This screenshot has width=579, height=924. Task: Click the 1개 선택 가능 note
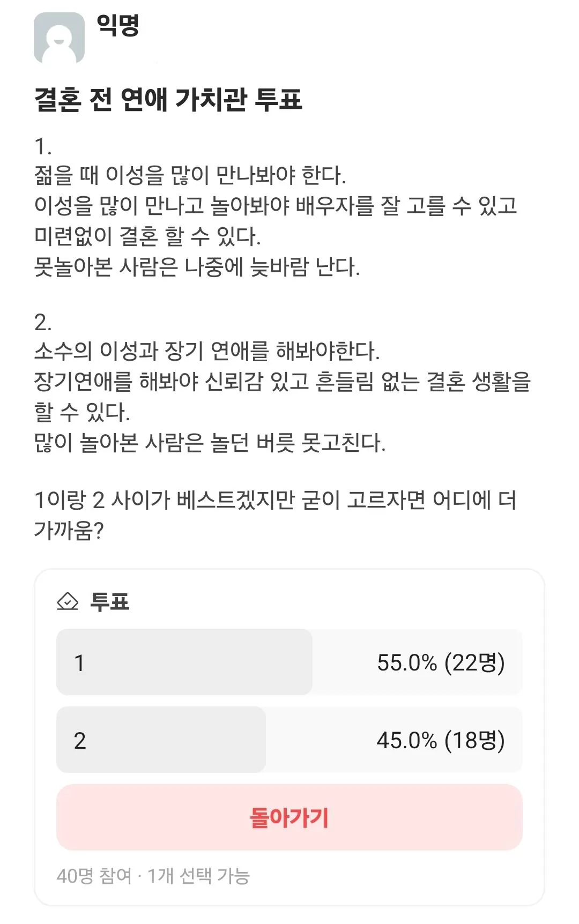198,876
